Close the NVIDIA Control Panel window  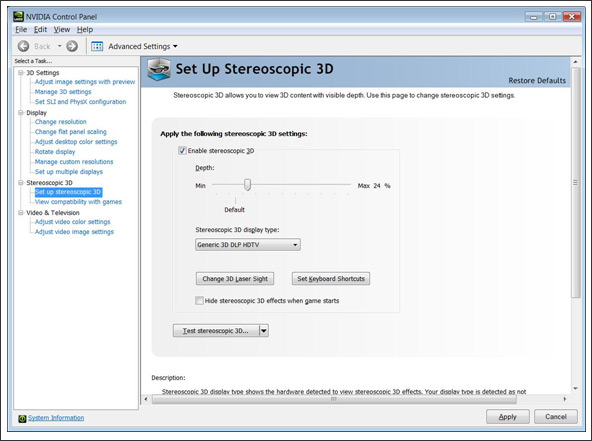click(x=572, y=17)
